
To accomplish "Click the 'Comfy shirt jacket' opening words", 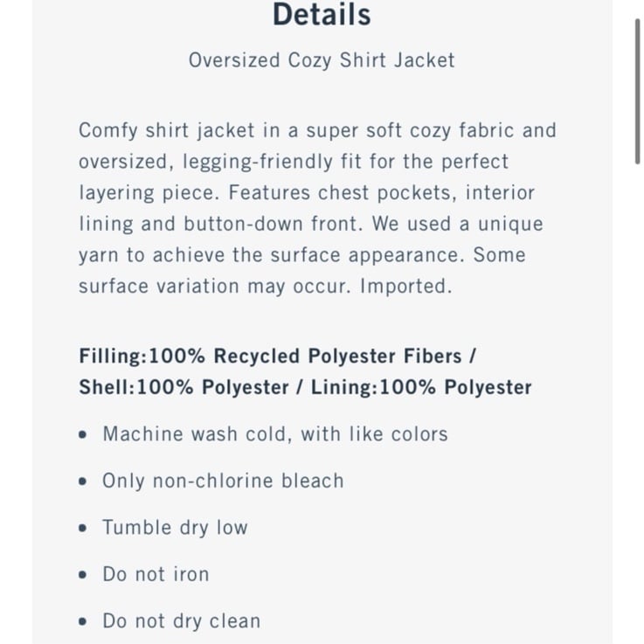I will (x=167, y=130).
